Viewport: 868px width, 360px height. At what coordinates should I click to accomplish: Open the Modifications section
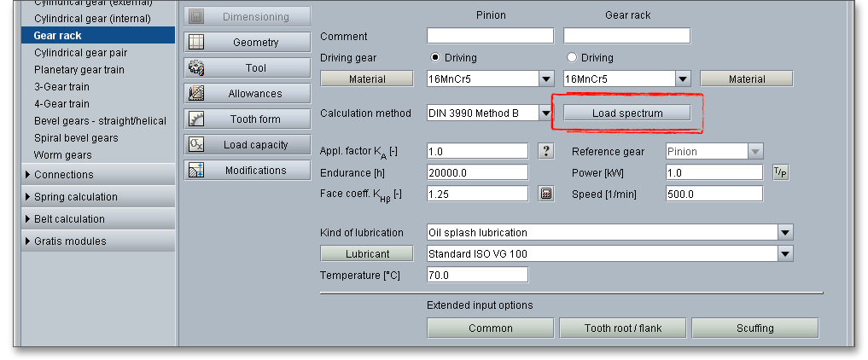tap(248, 171)
